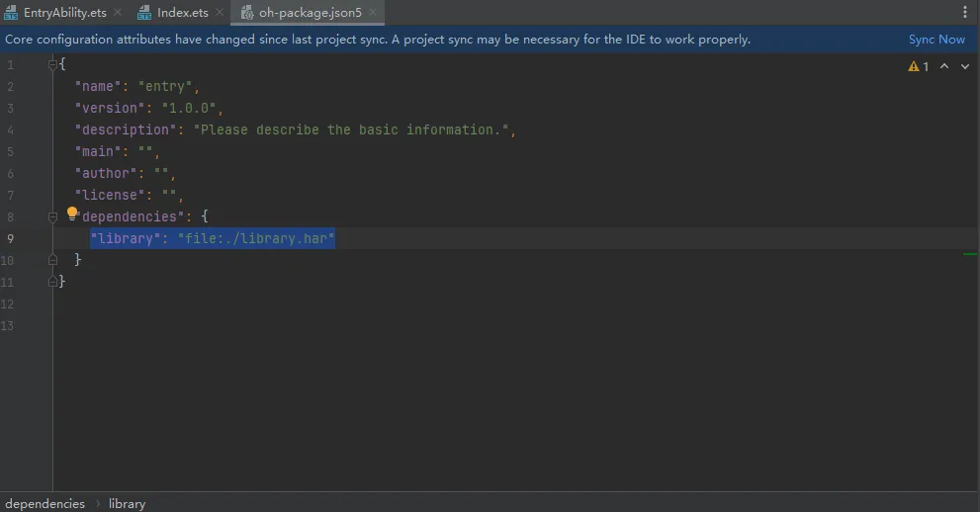Click the yellow lightbulb quick-fix icon
The width and height of the screenshot is (980, 512).
[x=72, y=214]
